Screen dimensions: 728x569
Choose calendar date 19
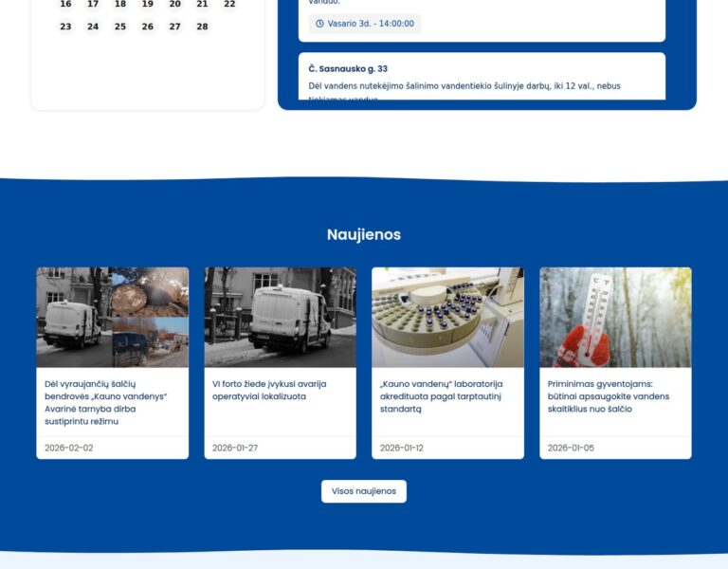pos(148,5)
